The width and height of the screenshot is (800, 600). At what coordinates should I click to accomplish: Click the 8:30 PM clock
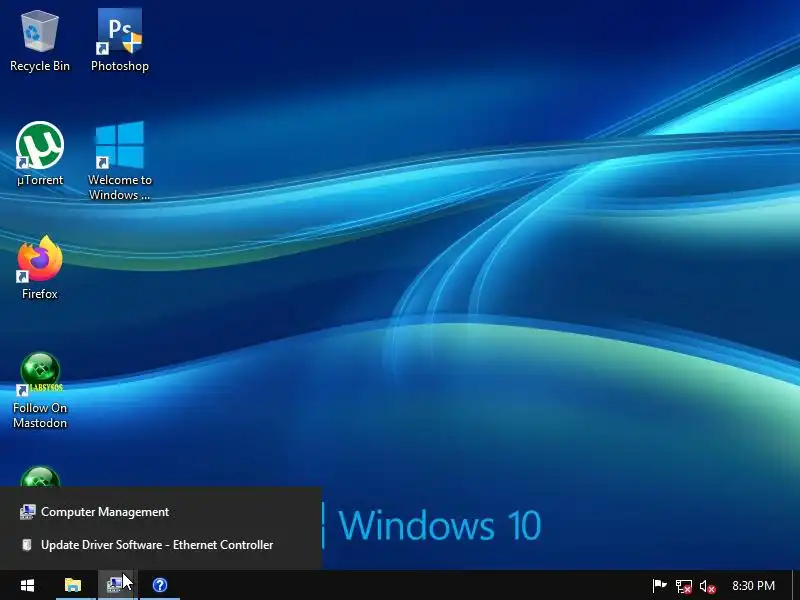point(754,586)
